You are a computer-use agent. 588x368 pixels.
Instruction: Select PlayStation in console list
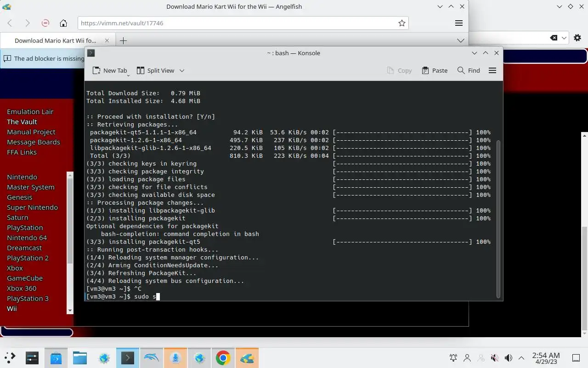point(25,228)
